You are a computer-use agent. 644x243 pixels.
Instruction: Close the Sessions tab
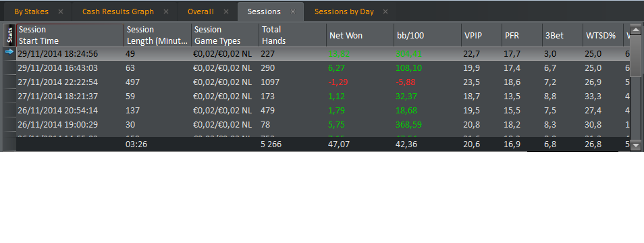coord(293,11)
